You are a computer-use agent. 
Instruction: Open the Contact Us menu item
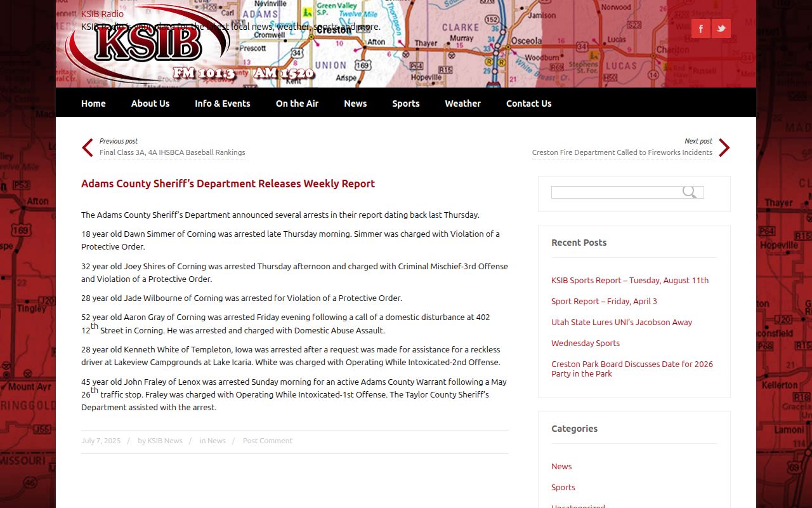click(x=529, y=104)
